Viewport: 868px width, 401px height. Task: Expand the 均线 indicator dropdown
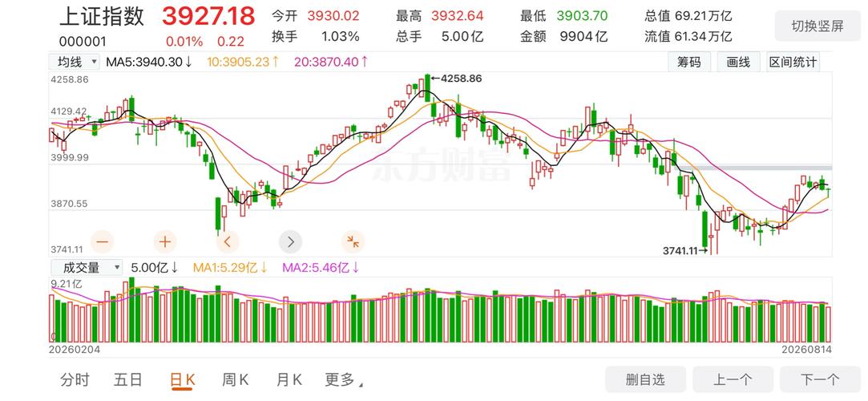pyautogui.click(x=75, y=62)
